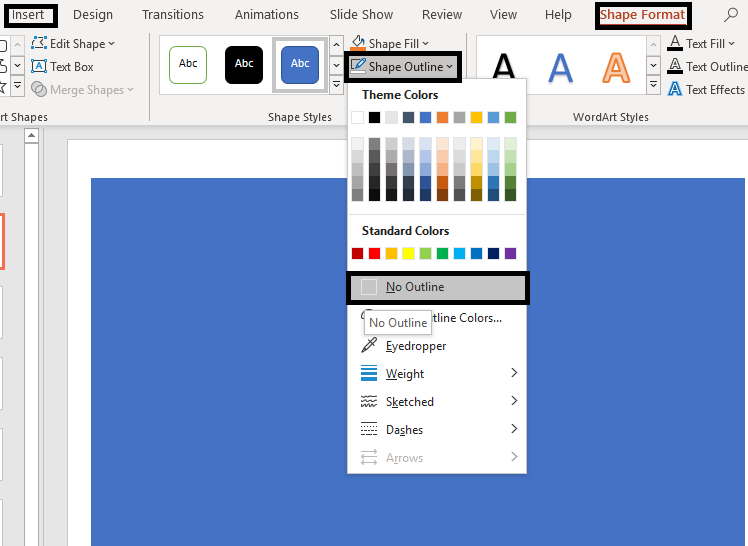Click the Eyedropper icon

pos(369,345)
